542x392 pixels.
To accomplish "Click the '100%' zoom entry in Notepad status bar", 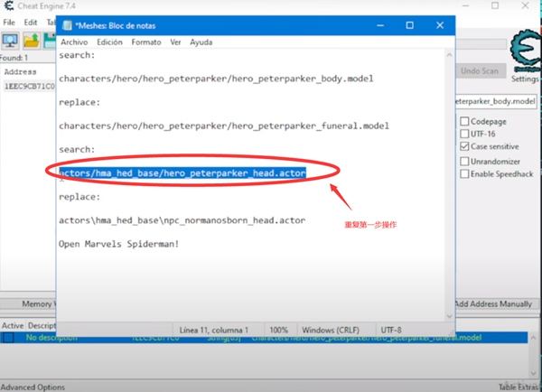I will click(278, 330).
